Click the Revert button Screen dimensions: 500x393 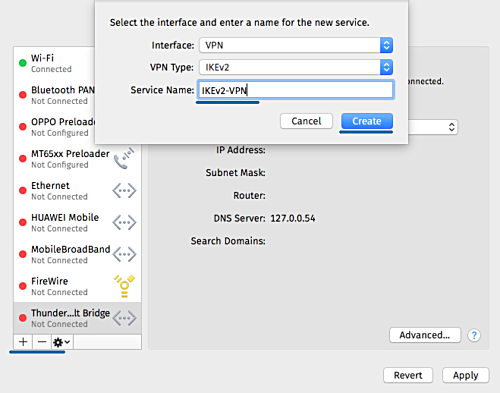point(408,375)
